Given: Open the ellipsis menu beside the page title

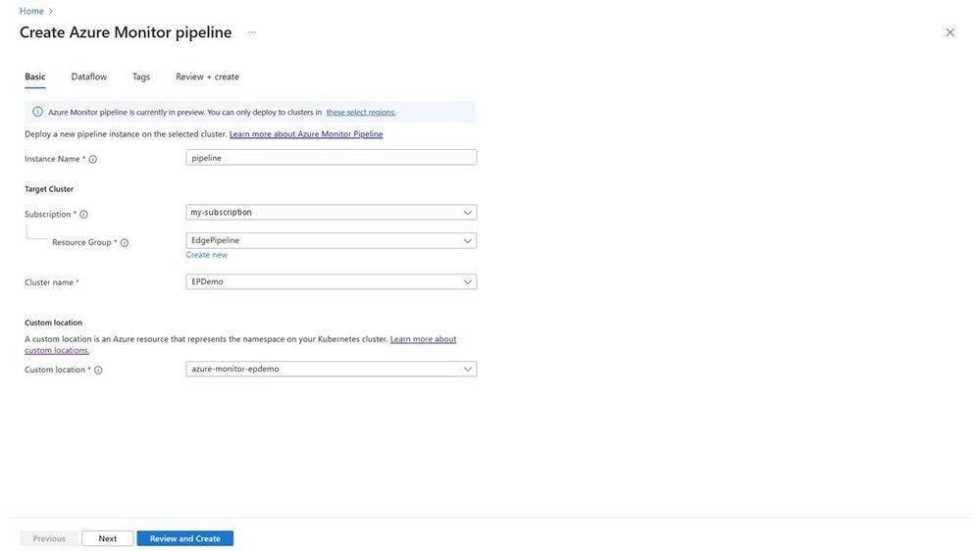Looking at the screenshot, I should click(252, 32).
